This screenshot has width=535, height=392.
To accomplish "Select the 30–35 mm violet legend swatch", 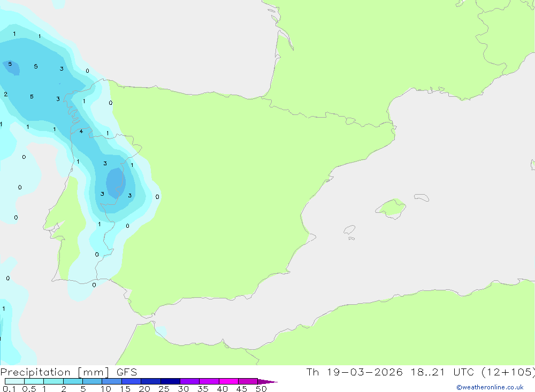I will pyautogui.click(x=189, y=381).
